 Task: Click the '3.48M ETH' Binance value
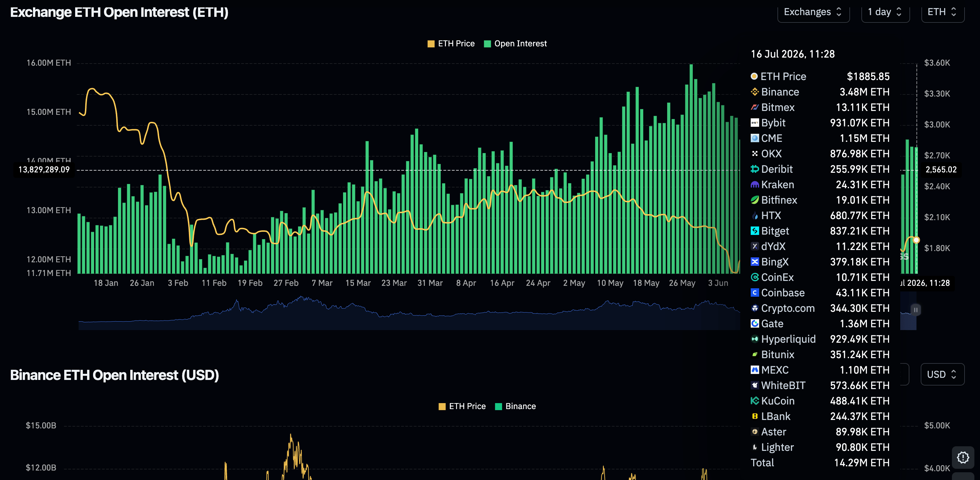tap(864, 92)
